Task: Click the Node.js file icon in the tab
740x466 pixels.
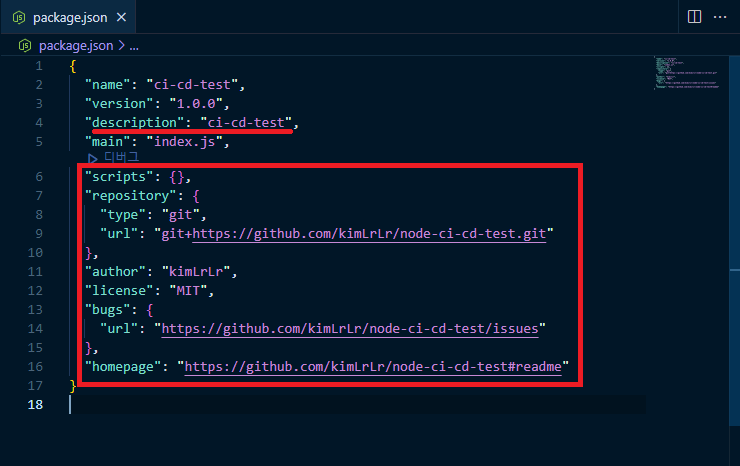Action: coord(19,17)
